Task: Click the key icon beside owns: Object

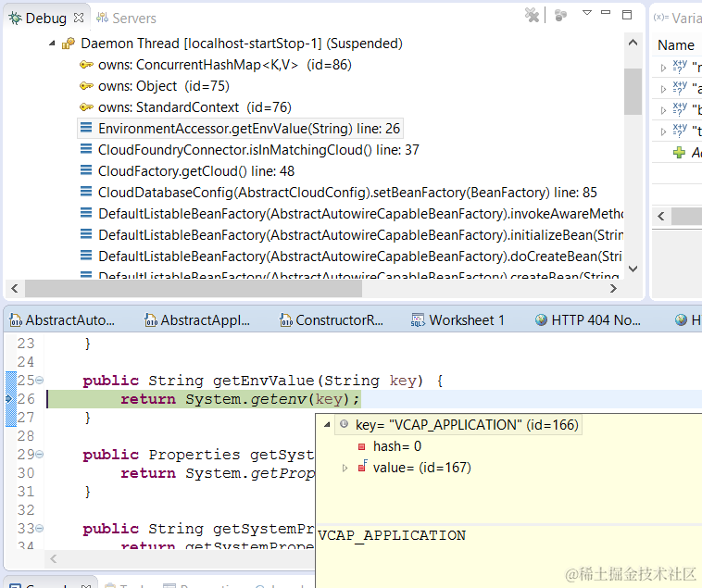Action: point(86,85)
